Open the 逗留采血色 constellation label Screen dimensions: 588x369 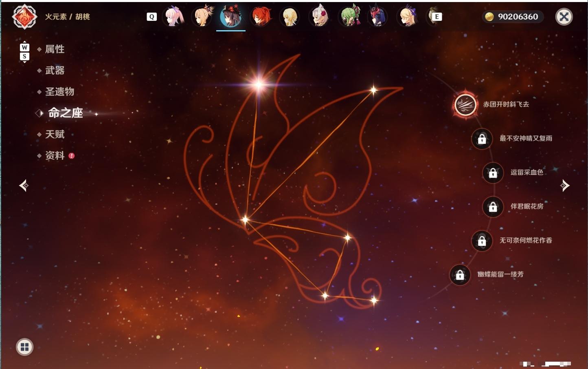click(527, 172)
